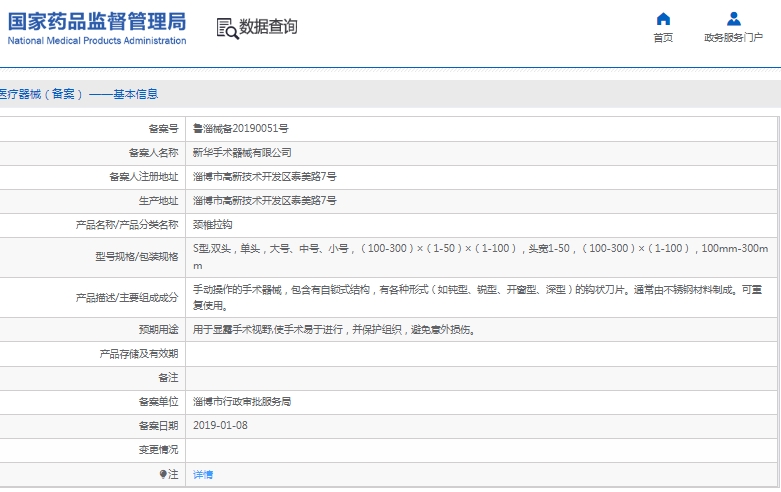The width and height of the screenshot is (781, 492).
Task: Click the 首页 text label
Action: (x=663, y=38)
